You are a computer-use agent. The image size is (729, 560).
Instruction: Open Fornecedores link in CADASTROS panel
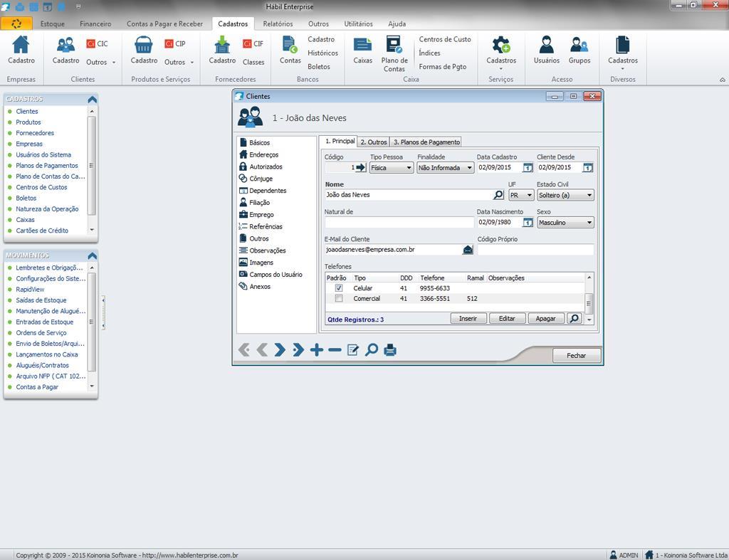tap(35, 133)
